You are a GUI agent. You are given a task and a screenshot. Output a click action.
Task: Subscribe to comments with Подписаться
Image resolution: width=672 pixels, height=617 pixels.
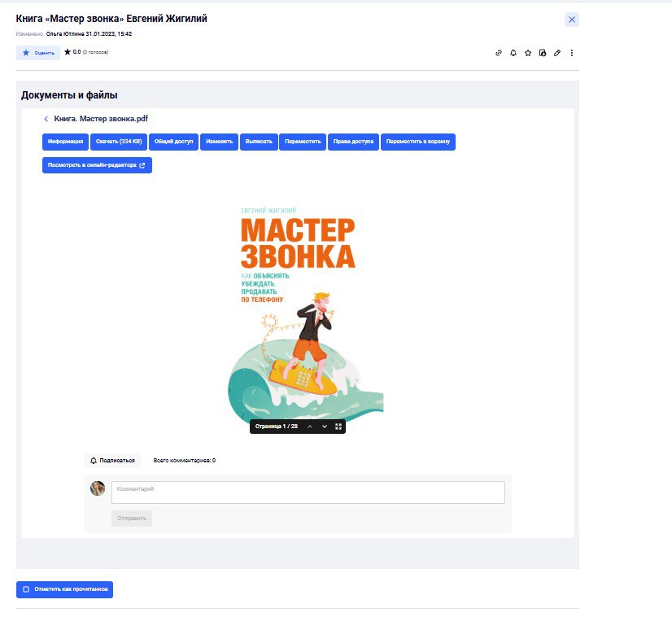(112, 461)
